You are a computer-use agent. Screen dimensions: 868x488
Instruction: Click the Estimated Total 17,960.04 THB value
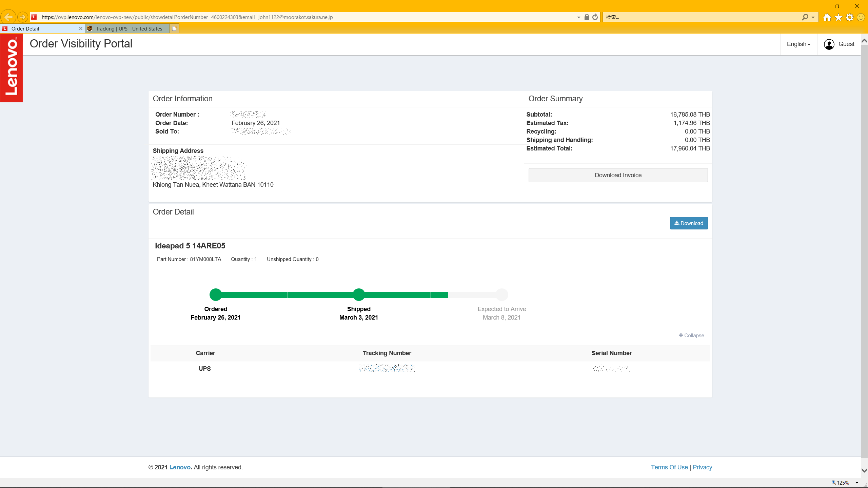690,148
